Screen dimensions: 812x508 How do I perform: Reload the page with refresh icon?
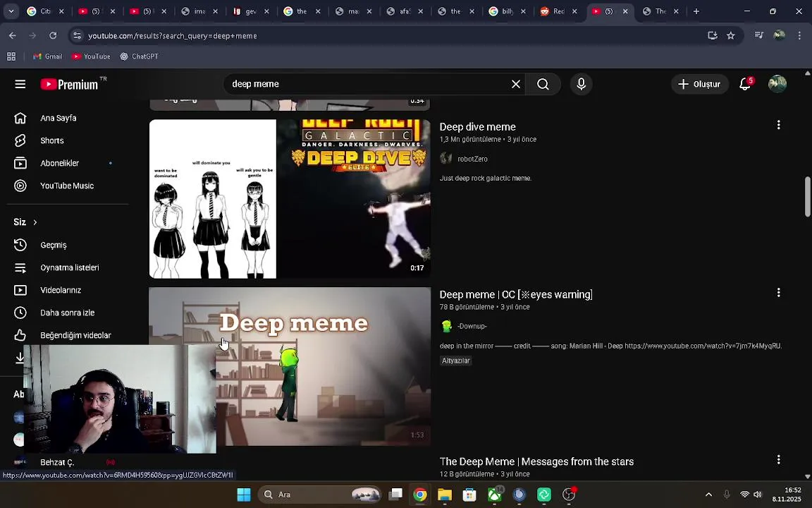(x=53, y=35)
